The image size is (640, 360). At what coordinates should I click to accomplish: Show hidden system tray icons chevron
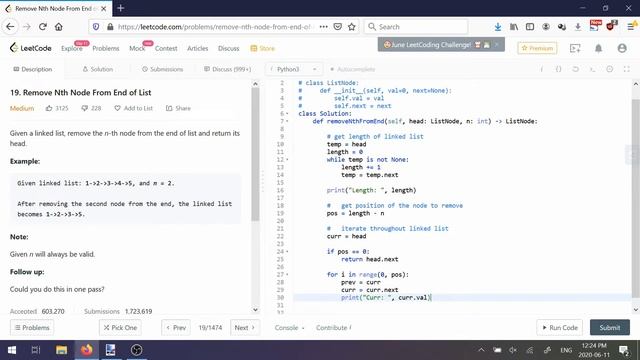click(481, 350)
